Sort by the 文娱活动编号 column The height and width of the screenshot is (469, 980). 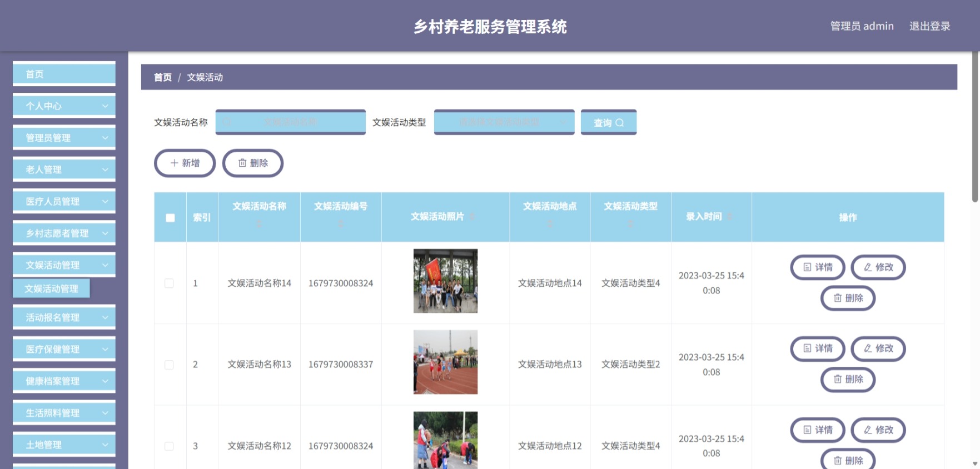pos(341,223)
